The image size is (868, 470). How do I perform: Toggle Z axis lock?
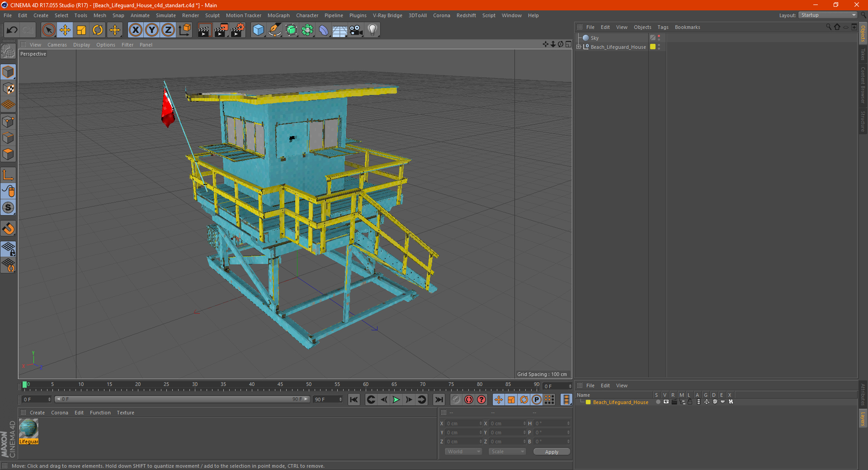click(x=168, y=30)
